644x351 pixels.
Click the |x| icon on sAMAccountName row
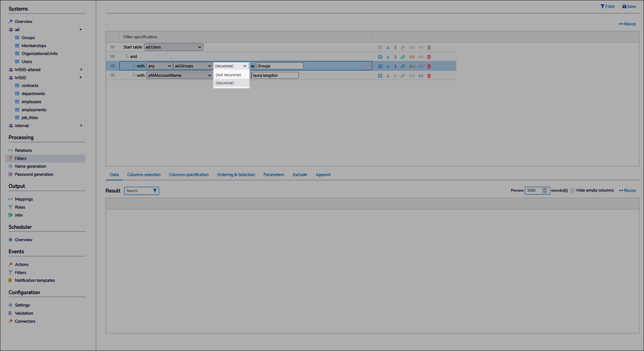tap(421, 76)
